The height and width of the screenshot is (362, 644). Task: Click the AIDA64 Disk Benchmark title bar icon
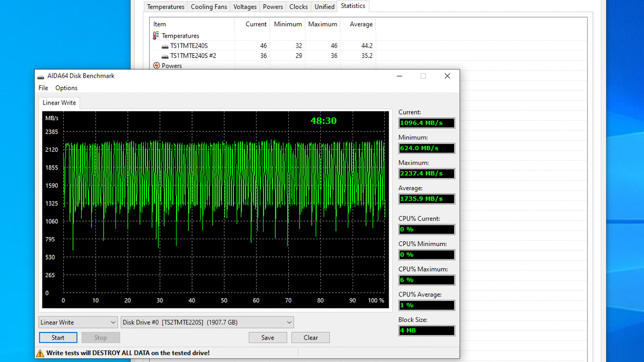(41, 76)
